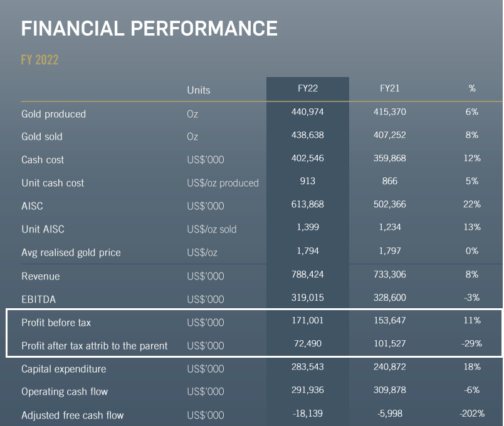The image size is (504, 426).
Task: Select EBITDA FY21 value 328,600
Action: pyautogui.click(x=389, y=298)
